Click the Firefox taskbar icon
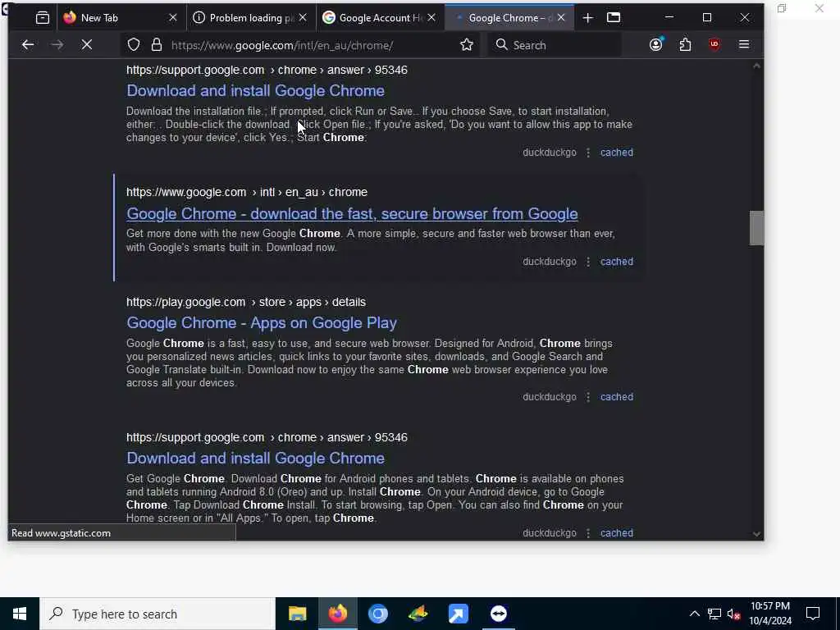This screenshot has width=840, height=630. pos(337,614)
